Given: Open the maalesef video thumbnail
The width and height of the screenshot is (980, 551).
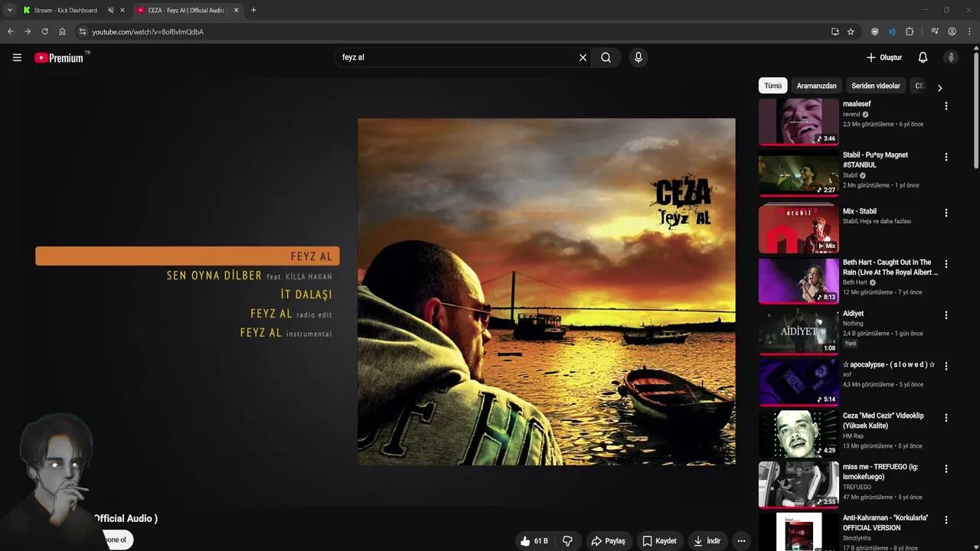Looking at the screenshot, I should pos(799,121).
